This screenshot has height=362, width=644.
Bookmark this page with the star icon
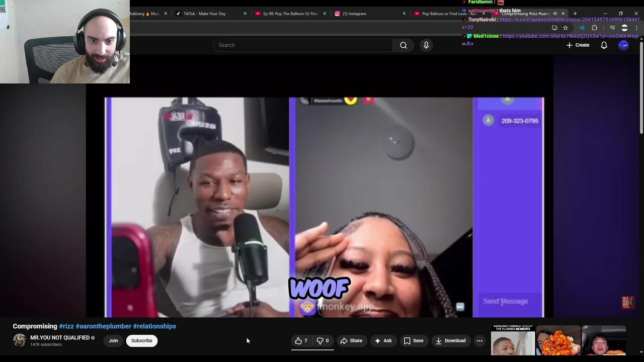tap(566, 28)
